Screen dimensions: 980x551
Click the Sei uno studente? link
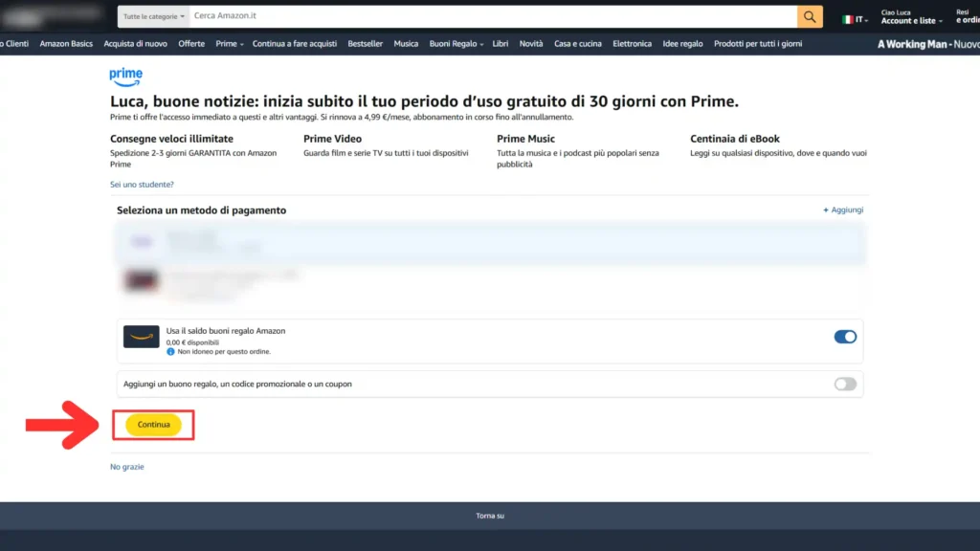point(142,185)
